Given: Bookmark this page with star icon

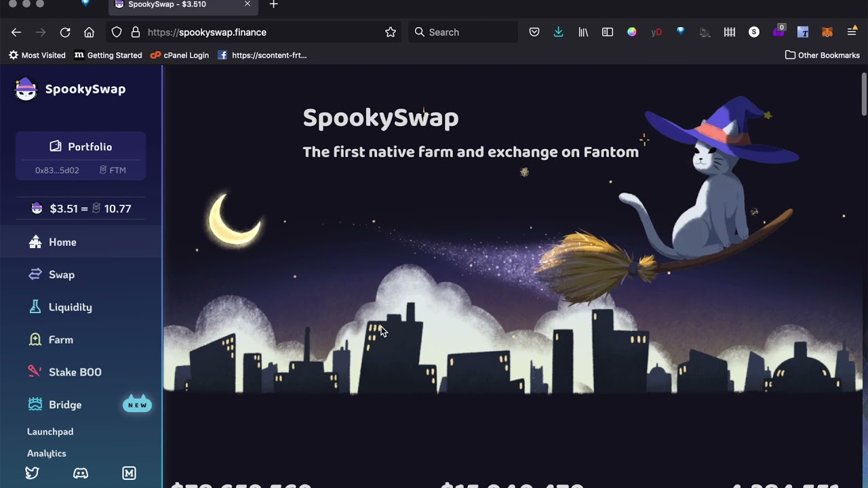Looking at the screenshot, I should point(391,32).
